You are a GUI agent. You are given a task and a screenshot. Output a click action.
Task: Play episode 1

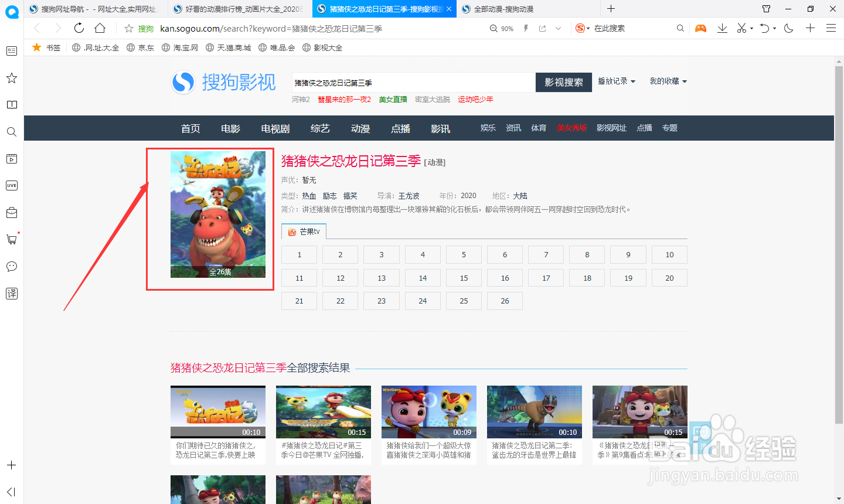299,255
